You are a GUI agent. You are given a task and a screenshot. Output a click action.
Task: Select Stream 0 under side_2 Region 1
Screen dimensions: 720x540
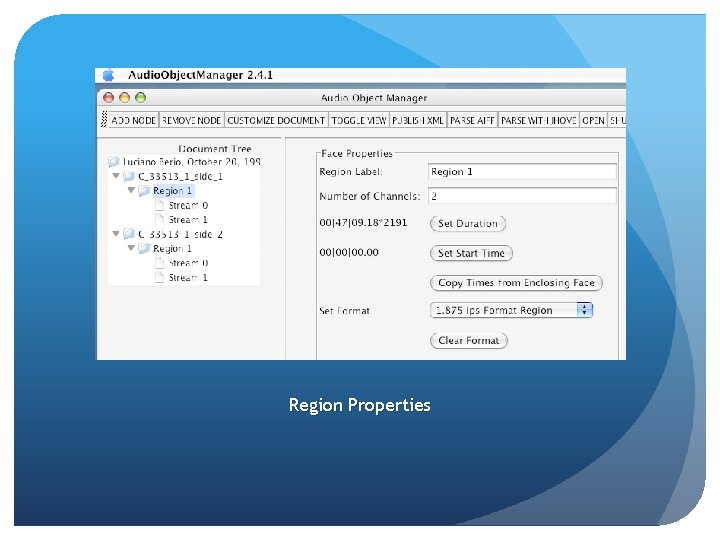[x=188, y=263]
